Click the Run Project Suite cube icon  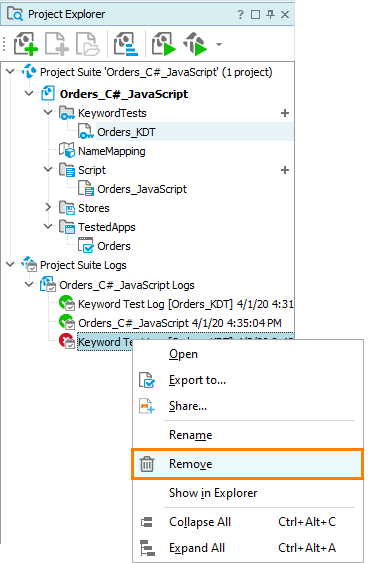click(x=195, y=44)
